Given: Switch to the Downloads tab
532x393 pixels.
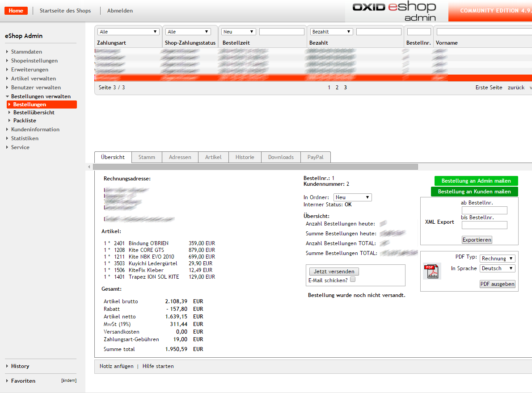Looking at the screenshot, I should pyautogui.click(x=281, y=157).
